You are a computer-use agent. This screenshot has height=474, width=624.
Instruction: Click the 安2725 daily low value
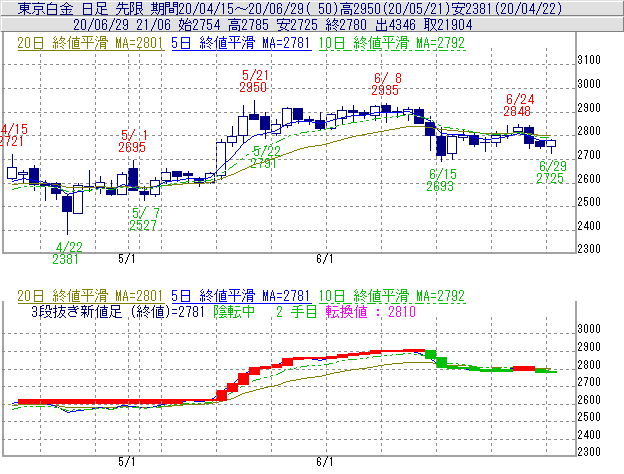[297, 25]
